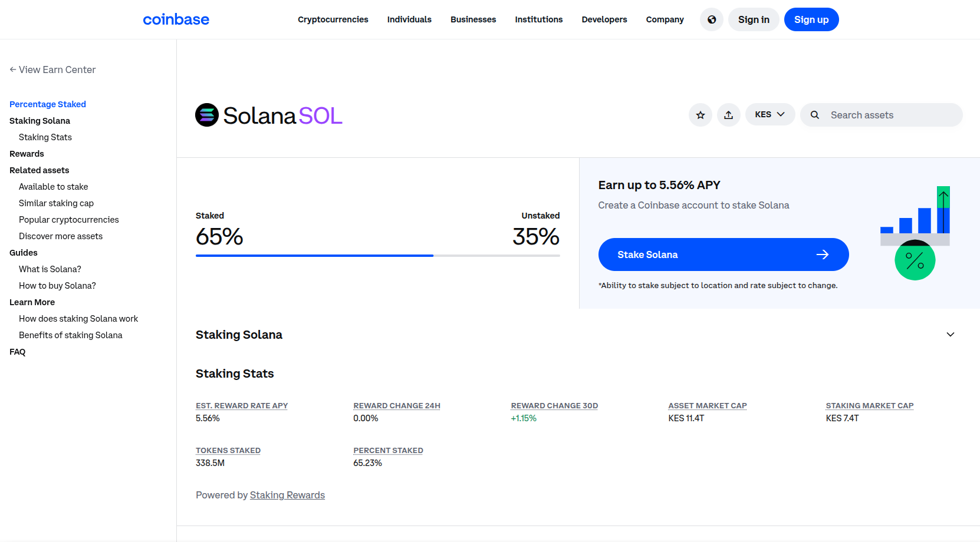980x542 pixels.
Task: Open the Cryptocurrencies menu
Action: pos(333,19)
